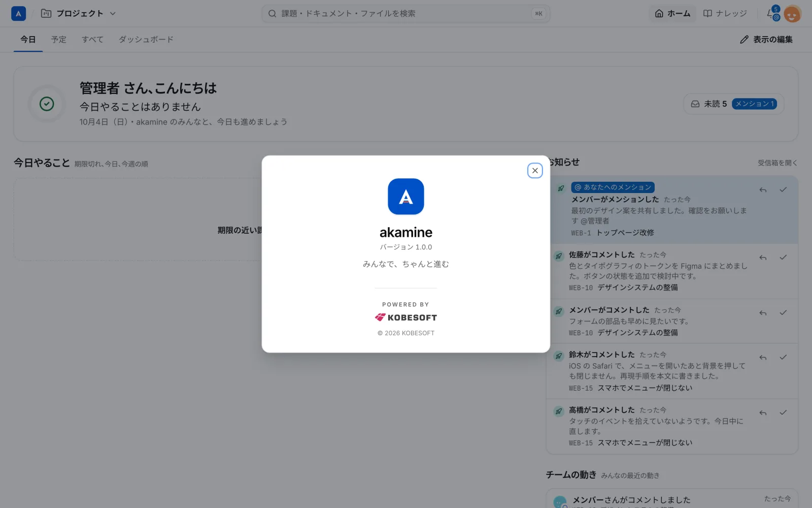Image resolution: width=812 pixels, height=508 pixels.
Task: Go to ホーム in the top navigation
Action: 672,14
